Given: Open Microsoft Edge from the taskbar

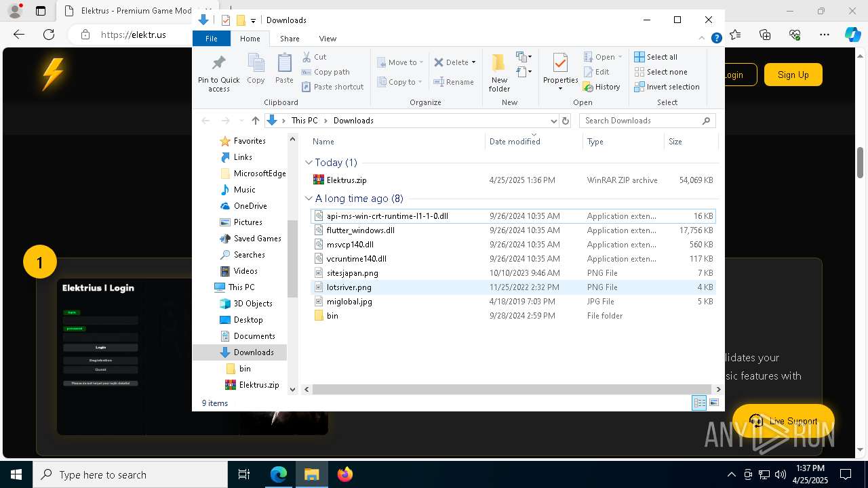Looking at the screenshot, I should (x=279, y=474).
